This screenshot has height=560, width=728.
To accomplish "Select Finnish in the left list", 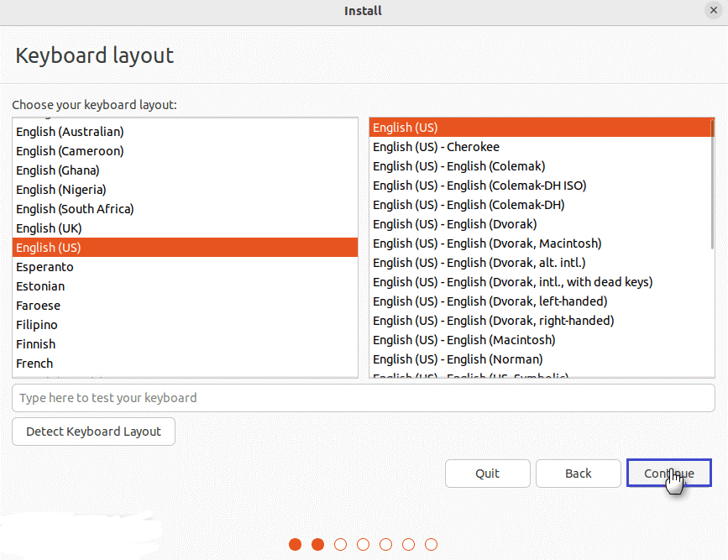I will tap(35, 344).
